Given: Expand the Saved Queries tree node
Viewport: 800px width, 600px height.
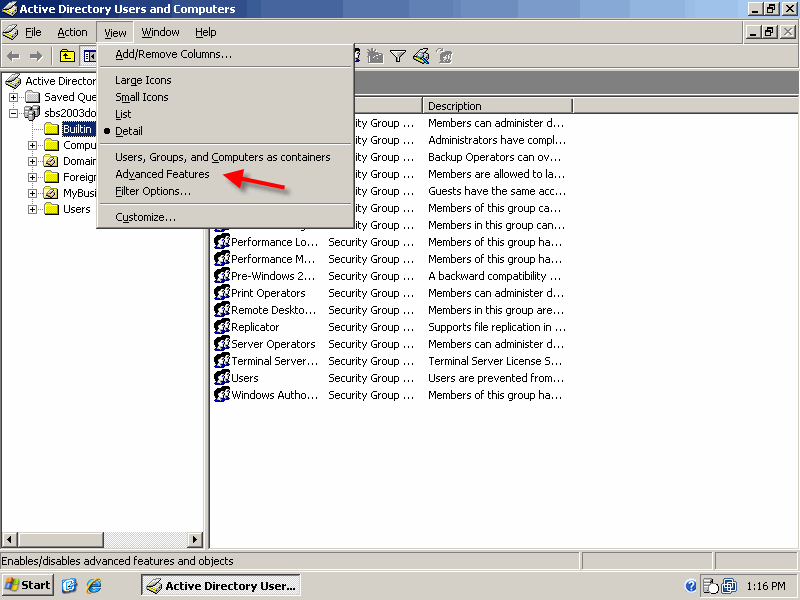Looking at the screenshot, I should click(13, 97).
